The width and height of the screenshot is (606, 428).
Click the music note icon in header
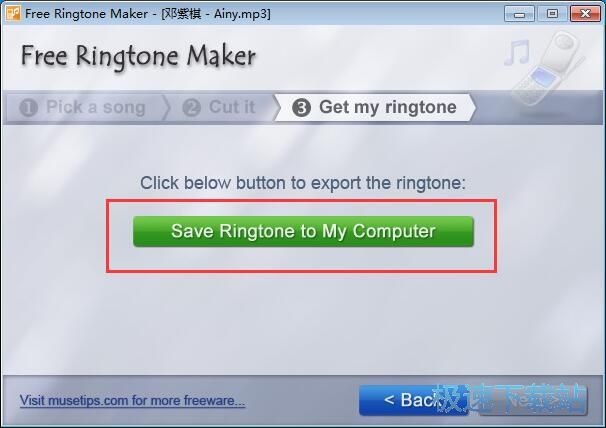coord(517,53)
